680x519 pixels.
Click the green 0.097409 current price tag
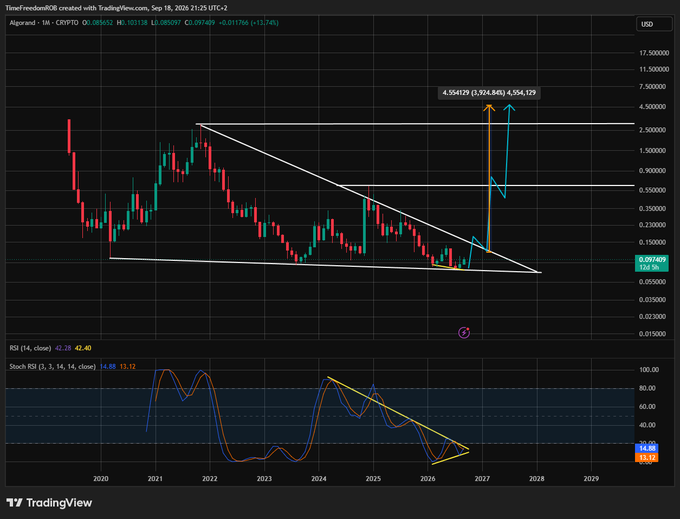coord(651,259)
